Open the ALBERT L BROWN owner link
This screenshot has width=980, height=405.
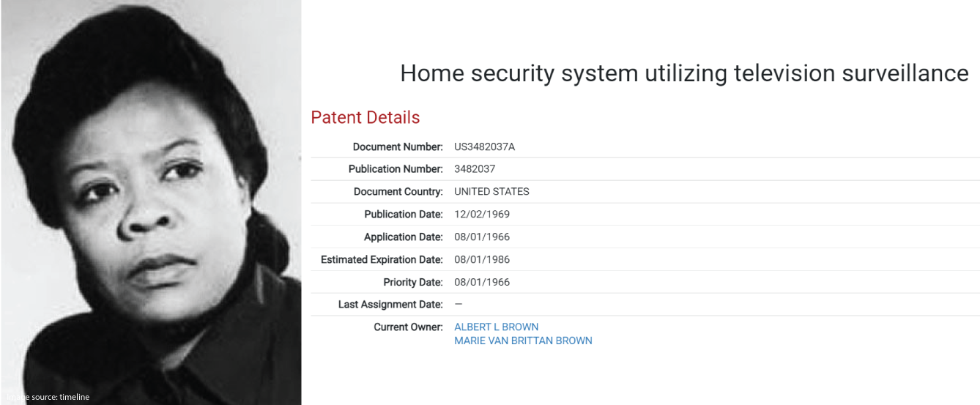pos(496,327)
